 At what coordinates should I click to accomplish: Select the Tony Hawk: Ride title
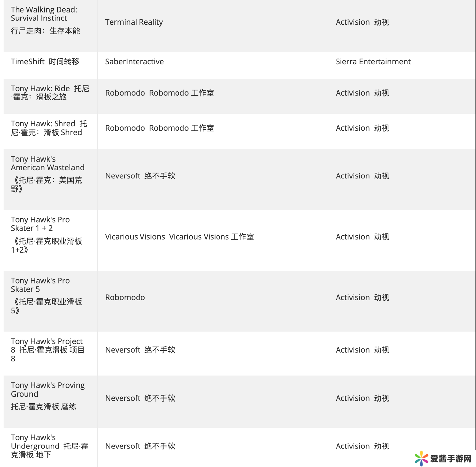pyautogui.click(x=50, y=93)
